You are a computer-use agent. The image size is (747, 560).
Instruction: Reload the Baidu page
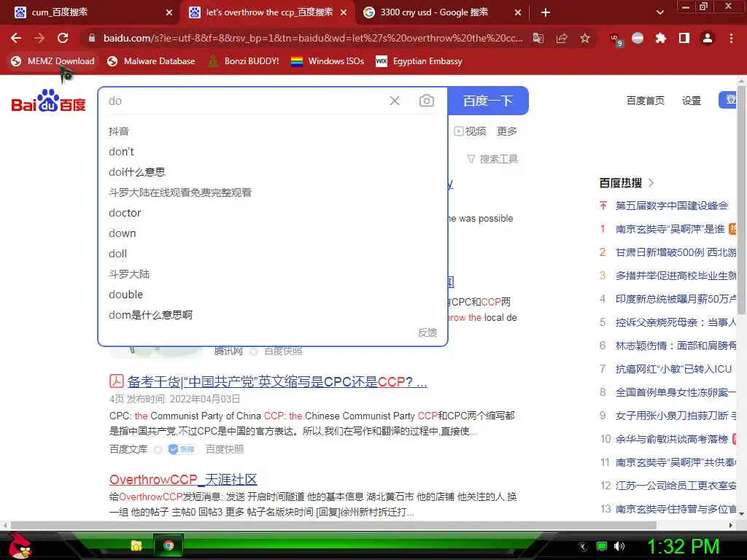pos(63,38)
